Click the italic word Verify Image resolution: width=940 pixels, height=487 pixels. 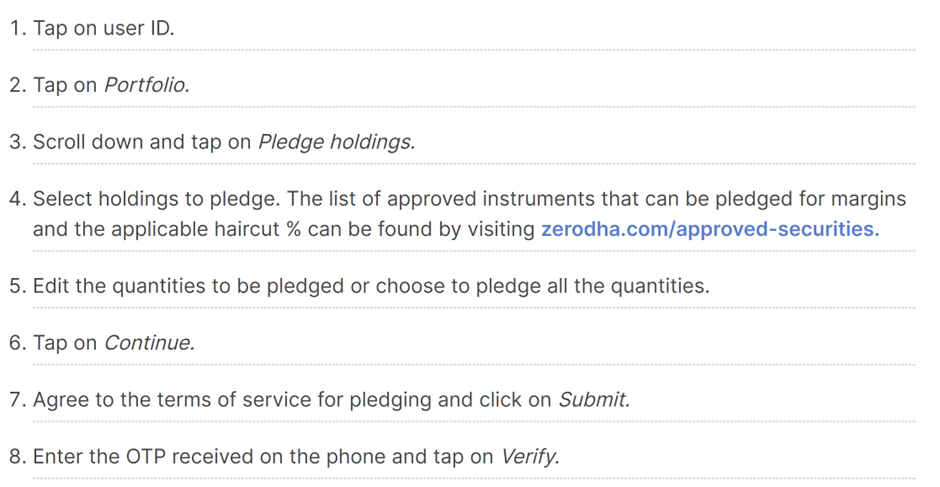(530, 457)
